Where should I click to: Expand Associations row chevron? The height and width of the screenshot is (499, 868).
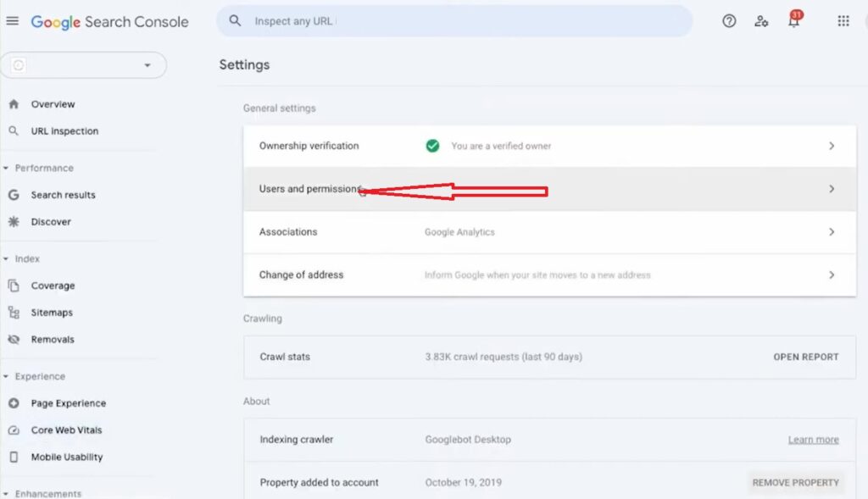(832, 232)
